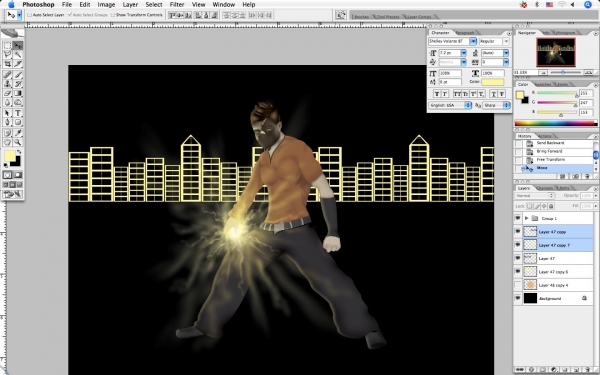Select the Eyedropper tool

[x=18, y=133]
